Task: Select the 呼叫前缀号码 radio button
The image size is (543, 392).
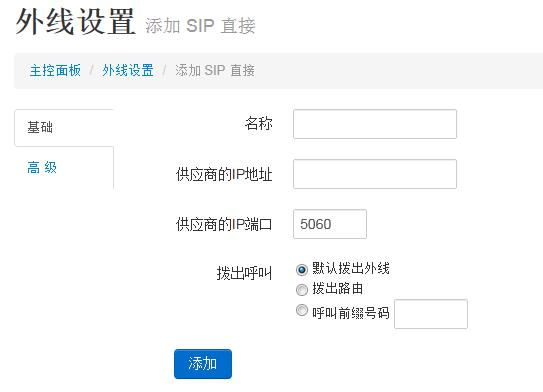Action: tap(302, 310)
